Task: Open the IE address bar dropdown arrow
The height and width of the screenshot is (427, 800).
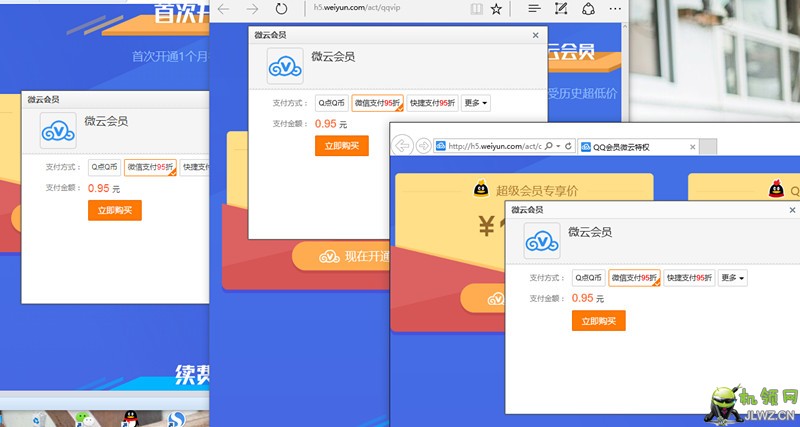Action: click(x=559, y=146)
